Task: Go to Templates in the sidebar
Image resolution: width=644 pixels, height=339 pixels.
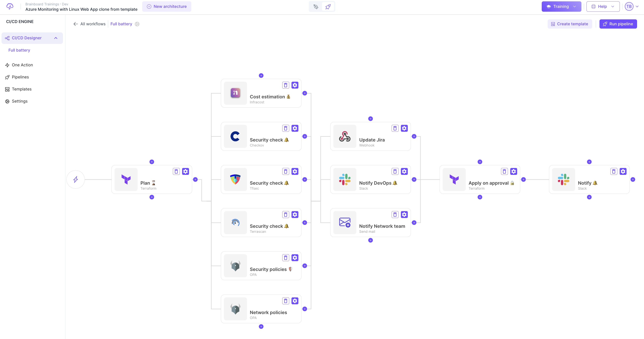Action: pyautogui.click(x=21, y=89)
